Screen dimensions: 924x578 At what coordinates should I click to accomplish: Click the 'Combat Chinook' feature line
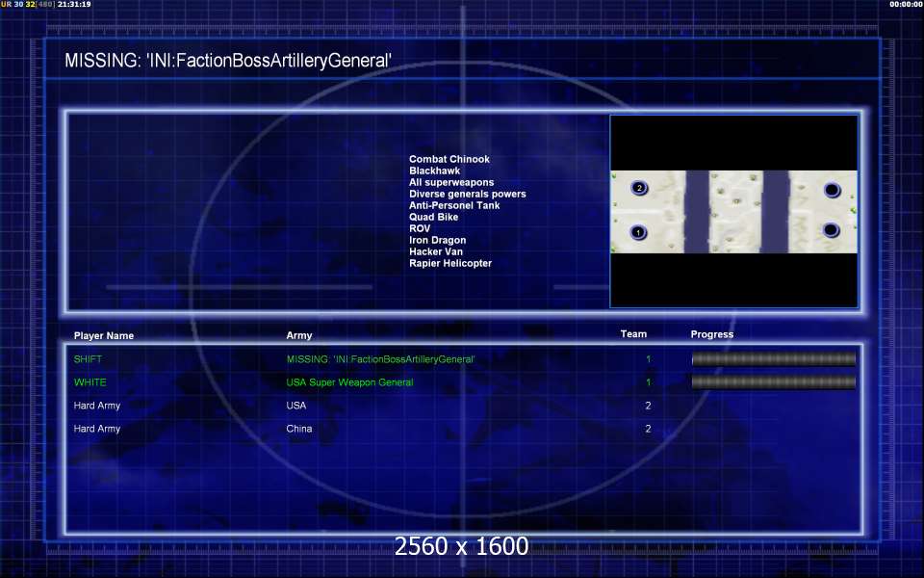tap(449, 159)
